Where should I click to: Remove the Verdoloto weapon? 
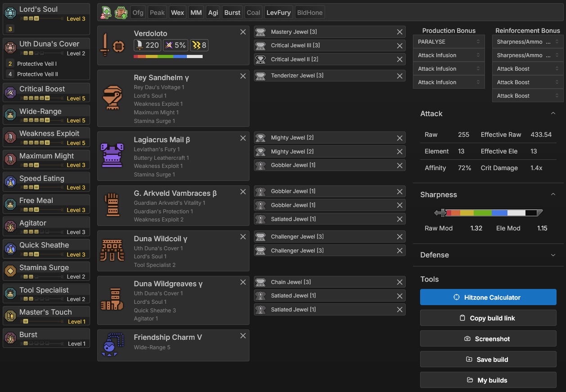click(243, 32)
